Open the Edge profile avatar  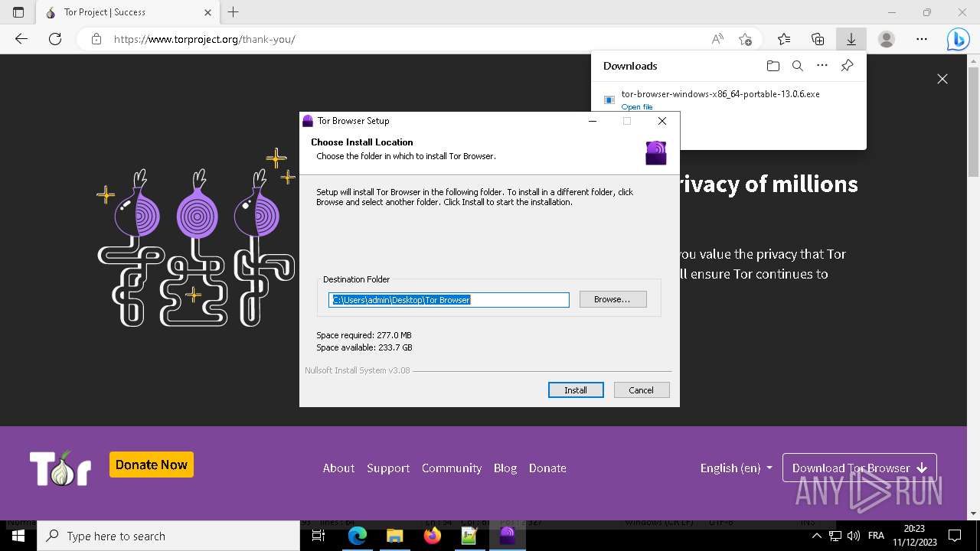pyautogui.click(x=887, y=39)
